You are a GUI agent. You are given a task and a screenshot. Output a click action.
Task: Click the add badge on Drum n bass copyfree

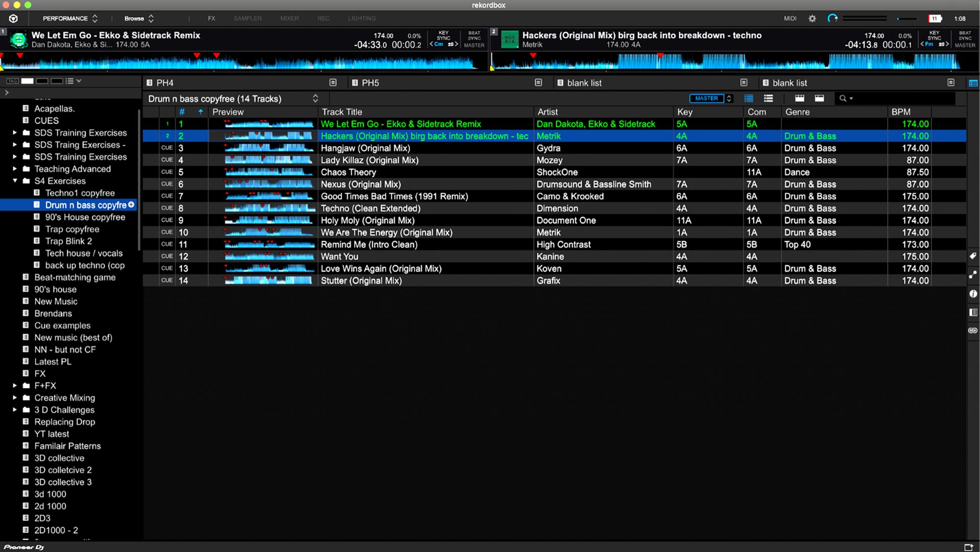pos(131,205)
